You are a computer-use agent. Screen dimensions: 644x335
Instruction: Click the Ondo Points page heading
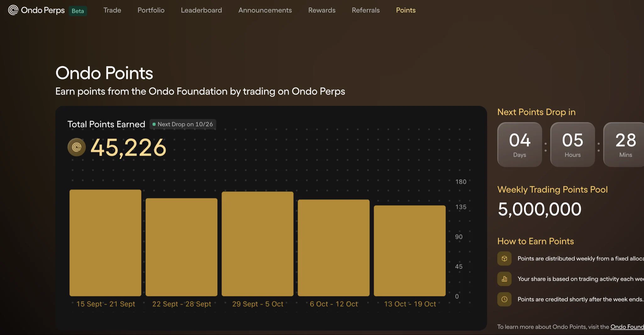point(104,73)
